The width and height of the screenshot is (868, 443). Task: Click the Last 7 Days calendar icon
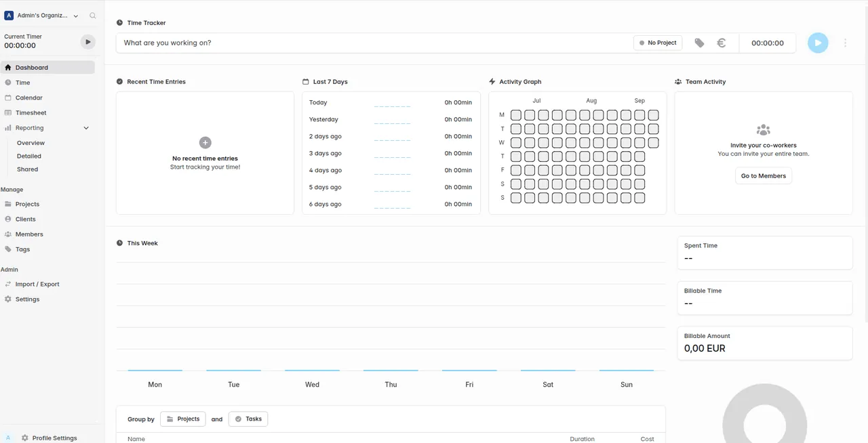(306, 82)
